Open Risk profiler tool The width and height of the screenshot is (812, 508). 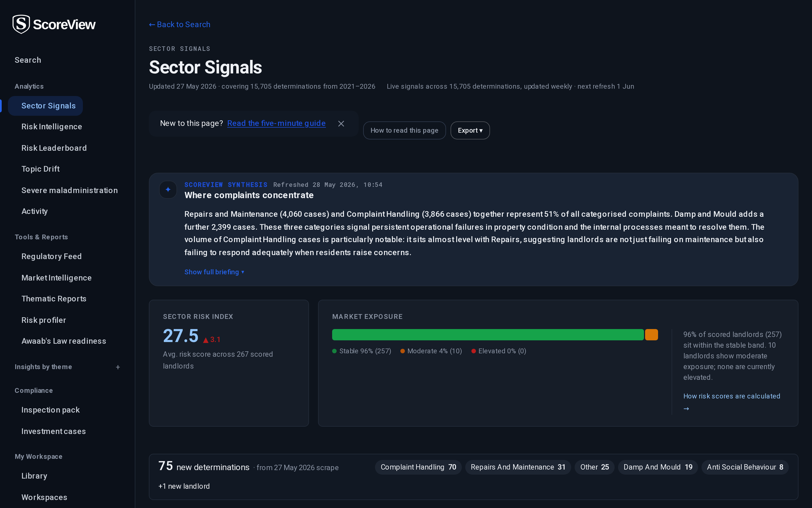pos(44,320)
